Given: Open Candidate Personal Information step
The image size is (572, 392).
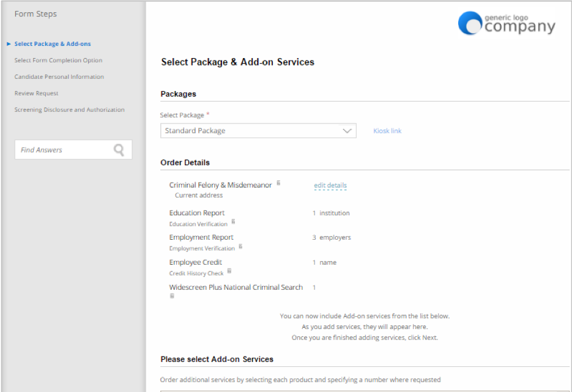Looking at the screenshot, I should pos(59,76).
